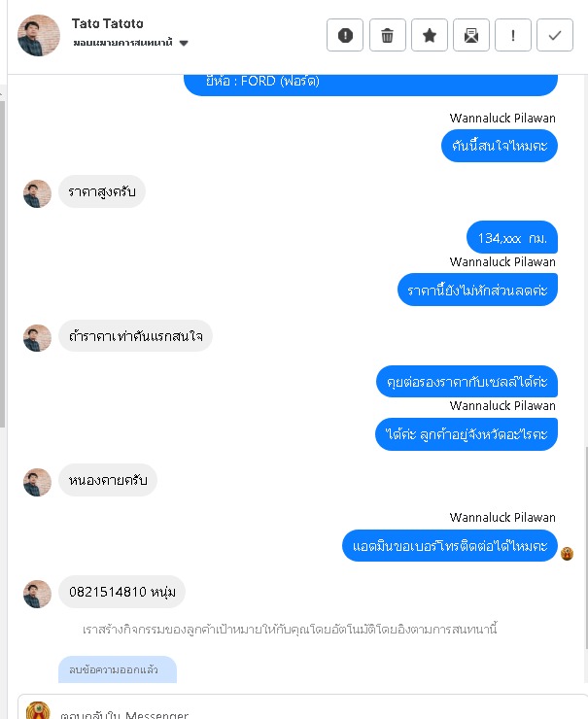588x719 pixels.
Task: Click the left panel scrollbar
Action: click(x=2, y=261)
